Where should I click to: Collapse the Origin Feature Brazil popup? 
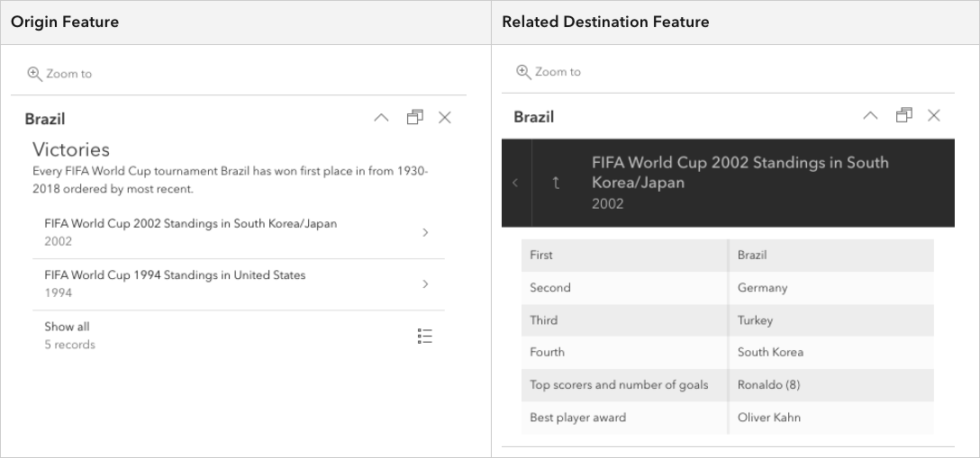[381, 118]
